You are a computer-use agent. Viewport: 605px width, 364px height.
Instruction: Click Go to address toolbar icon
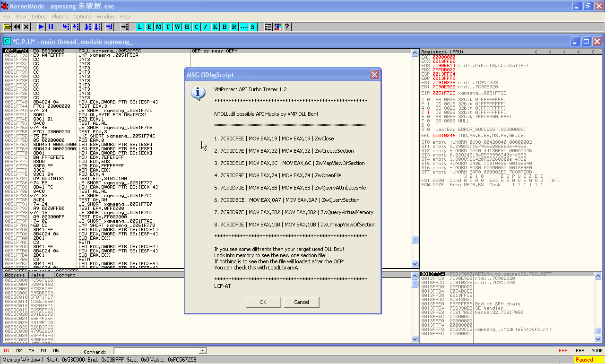(x=124, y=27)
